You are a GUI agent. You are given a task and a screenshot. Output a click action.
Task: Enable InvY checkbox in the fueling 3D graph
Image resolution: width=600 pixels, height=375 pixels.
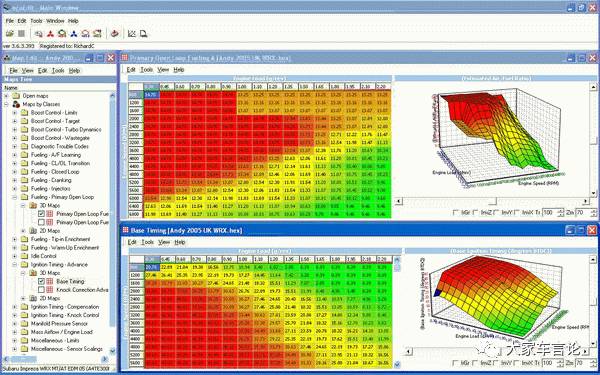(497, 212)
